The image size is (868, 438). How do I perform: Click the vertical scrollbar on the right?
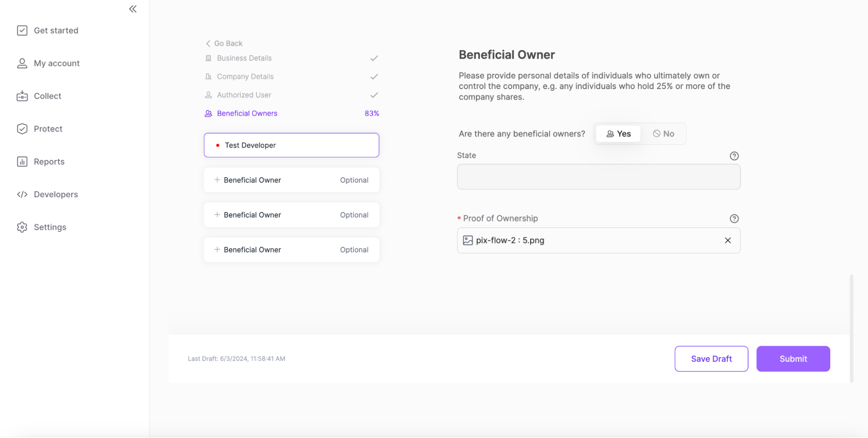[851, 328]
